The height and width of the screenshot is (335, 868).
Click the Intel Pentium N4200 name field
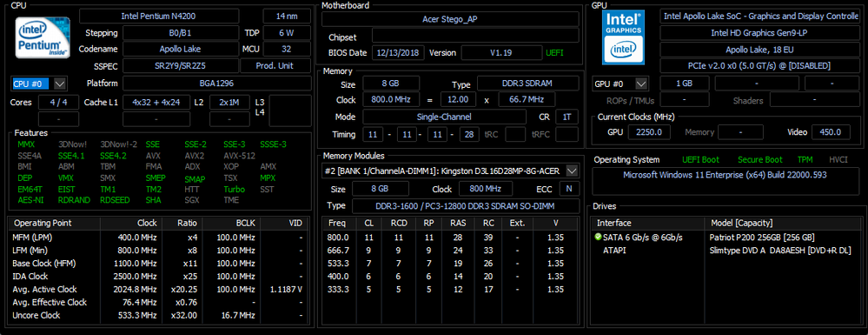(x=159, y=16)
